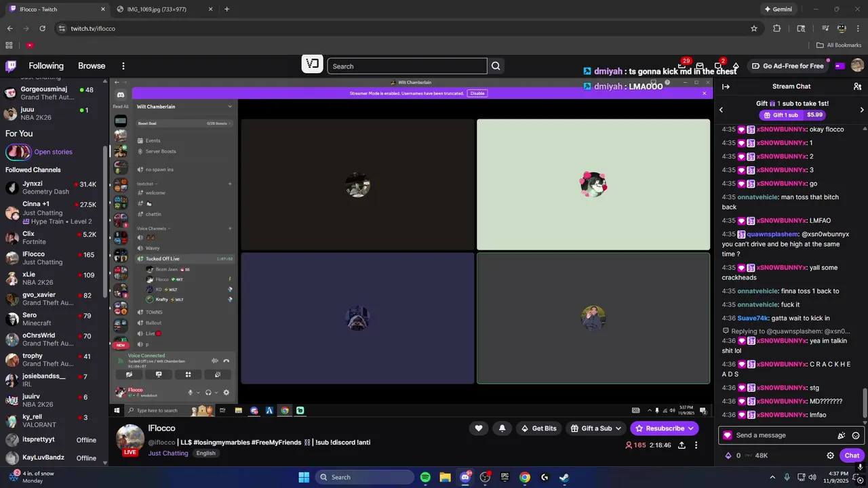Click the search magnifier button on Twitch
This screenshot has height=488, width=868.
[x=496, y=66]
